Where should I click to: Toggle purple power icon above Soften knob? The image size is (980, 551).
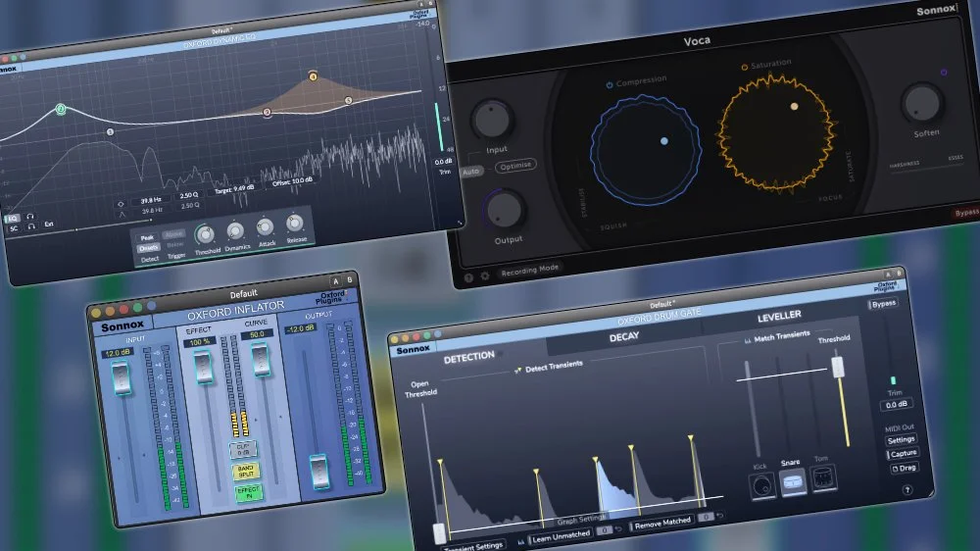tap(944, 73)
